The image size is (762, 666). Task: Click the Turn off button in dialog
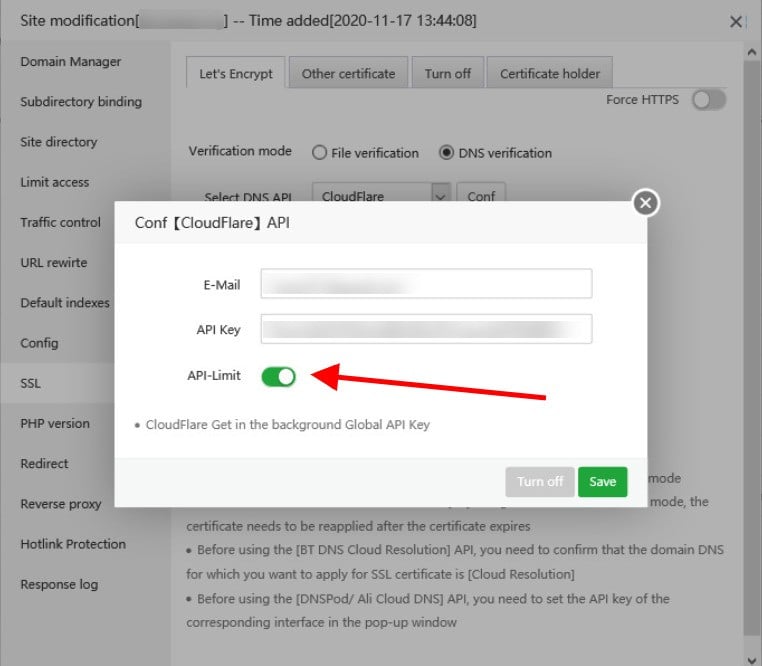pos(540,482)
